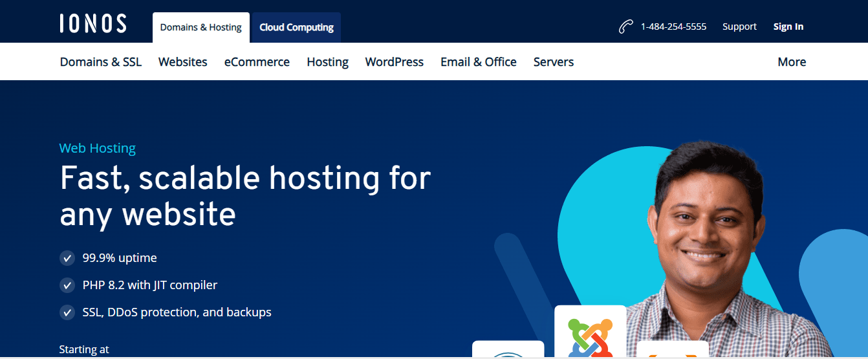Go to the Servers section
This screenshot has height=359, width=868.
(x=553, y=62)
